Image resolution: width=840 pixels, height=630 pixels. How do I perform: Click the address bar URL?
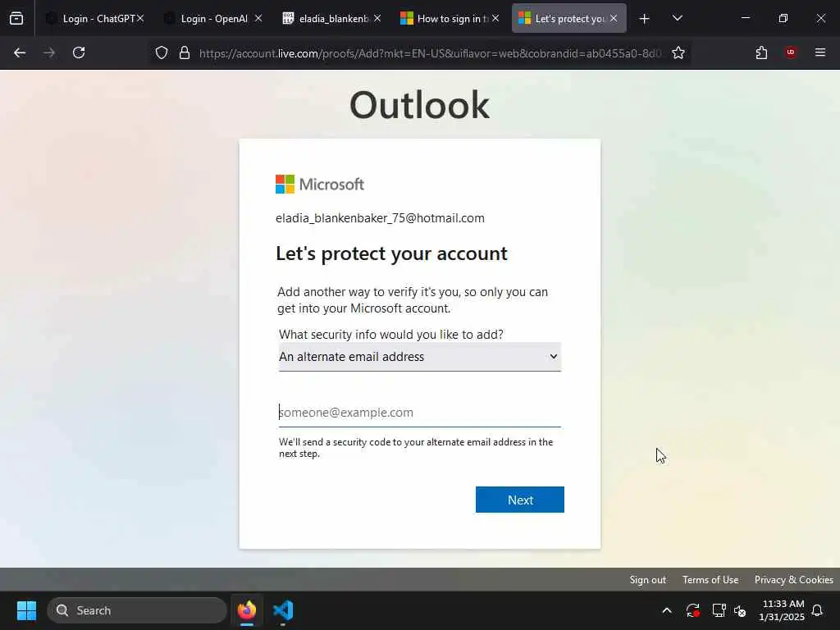430,53
